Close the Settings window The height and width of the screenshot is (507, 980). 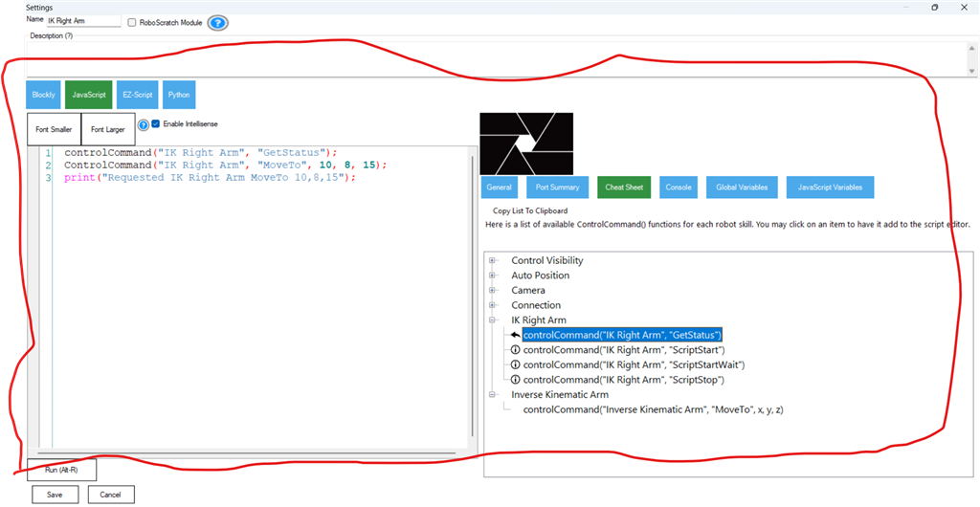coord(966,7)
